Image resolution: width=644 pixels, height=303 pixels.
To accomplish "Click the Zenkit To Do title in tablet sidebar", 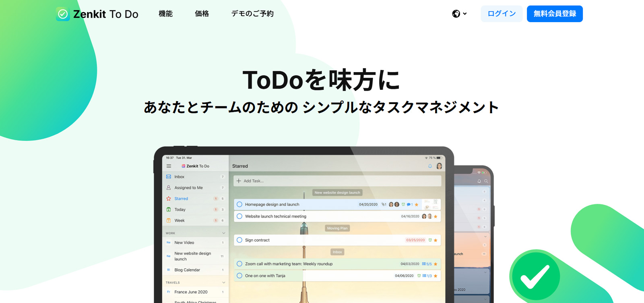I will click(195, 166).
